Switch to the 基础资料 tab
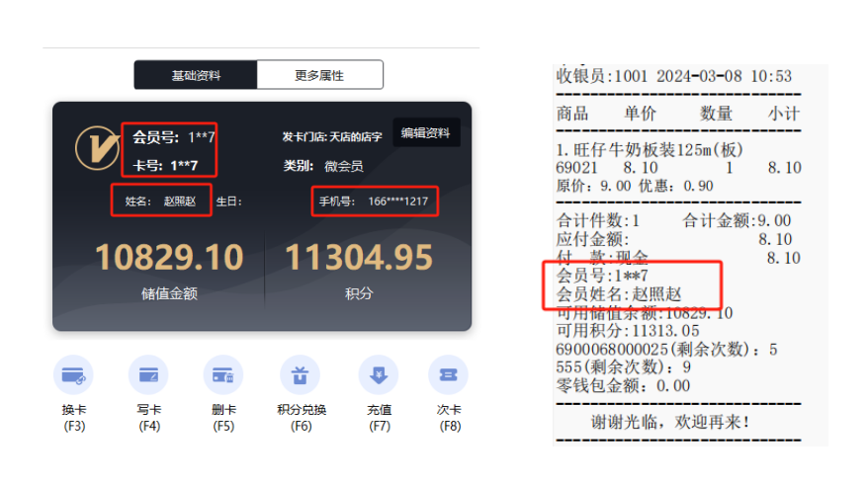The width and height of the screenshot is (868, 484). click(x=196, y=75)
